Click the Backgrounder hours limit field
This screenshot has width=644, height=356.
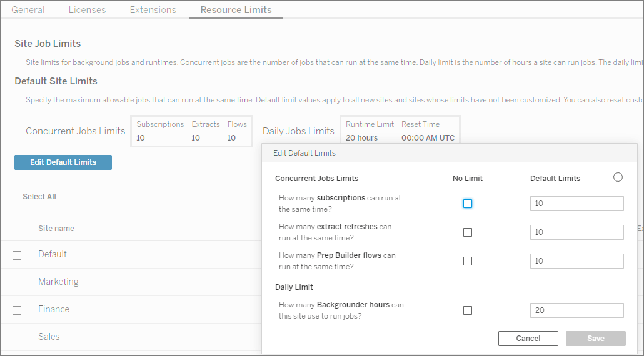(576, 310)
